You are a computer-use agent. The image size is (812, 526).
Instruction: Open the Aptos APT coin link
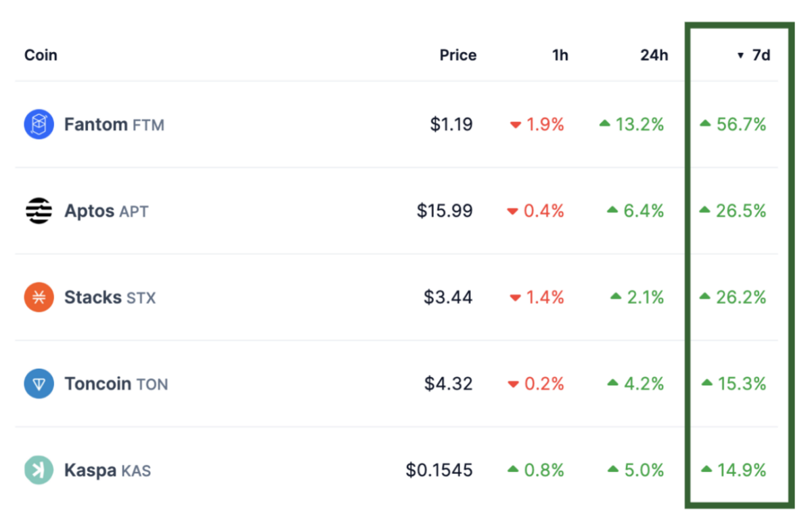pyautogui.click(x=106, y=211)
